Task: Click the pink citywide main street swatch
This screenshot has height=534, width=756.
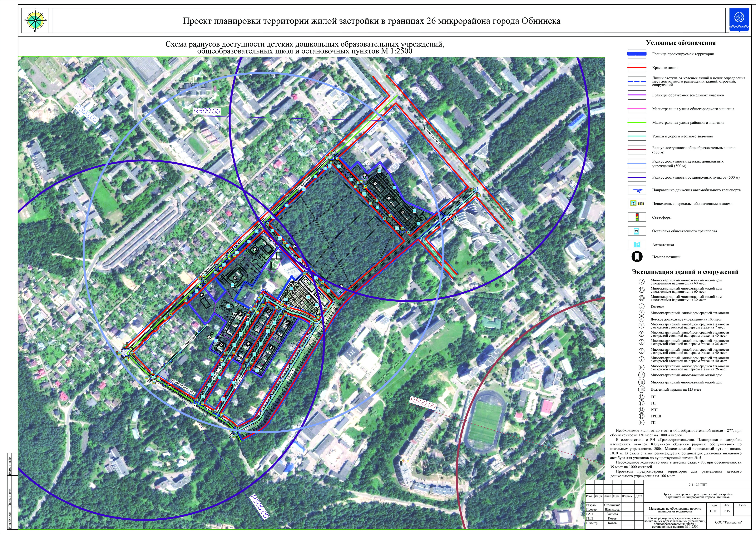Action: (637, 109)
